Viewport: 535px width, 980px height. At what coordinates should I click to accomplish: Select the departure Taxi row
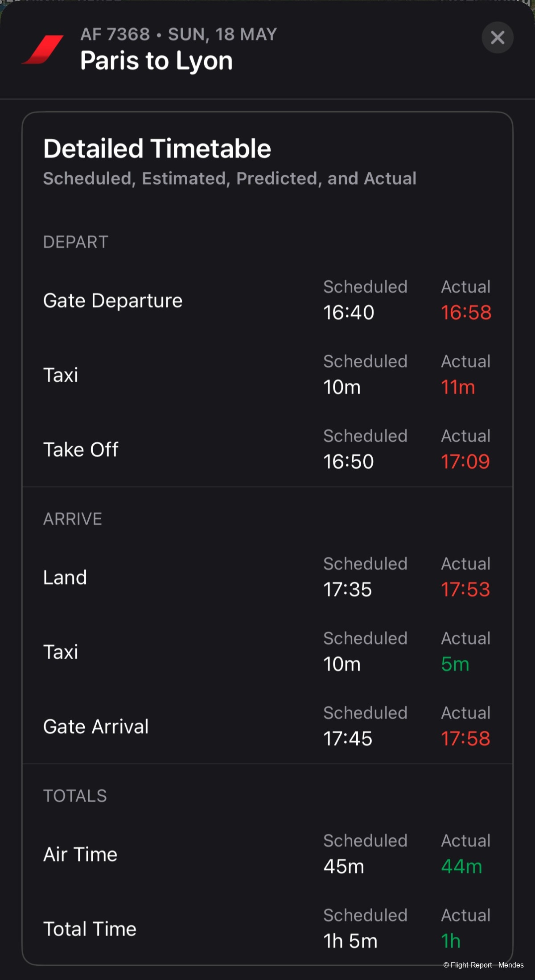pyautogui.click(x=267, y=375)
